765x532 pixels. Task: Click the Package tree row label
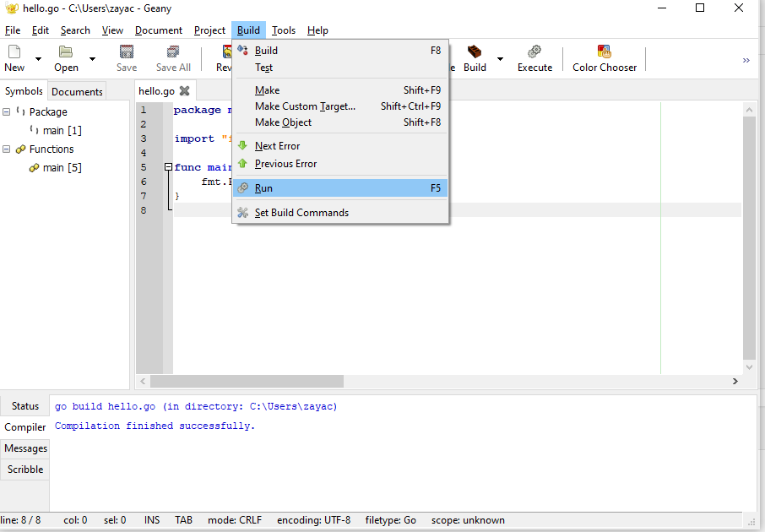[x=48, y=111]
